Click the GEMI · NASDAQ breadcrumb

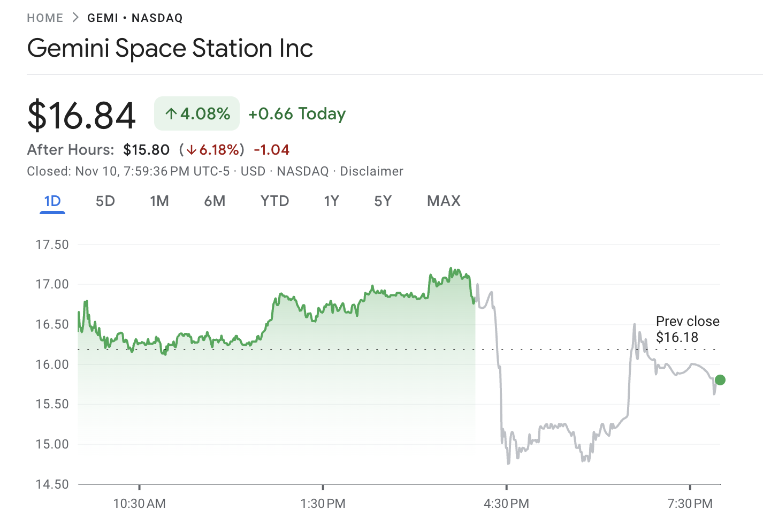[x=134, y=18]
